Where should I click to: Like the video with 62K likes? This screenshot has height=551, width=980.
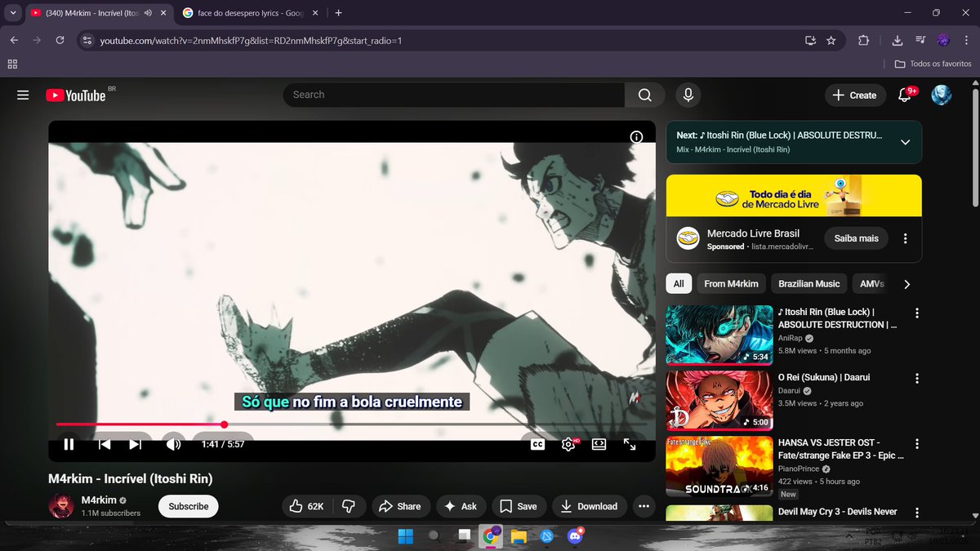pyautogui.click(x=307, y=506)
